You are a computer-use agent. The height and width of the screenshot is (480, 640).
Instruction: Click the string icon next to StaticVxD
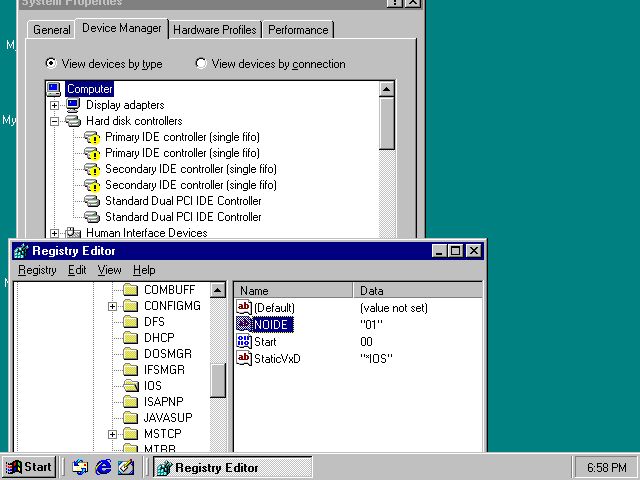click(244, 358)
